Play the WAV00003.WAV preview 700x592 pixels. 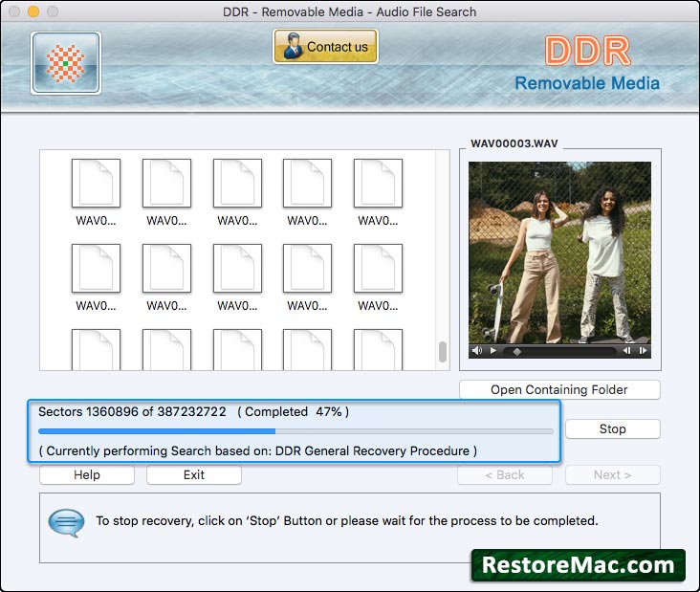tap(492, 351)
